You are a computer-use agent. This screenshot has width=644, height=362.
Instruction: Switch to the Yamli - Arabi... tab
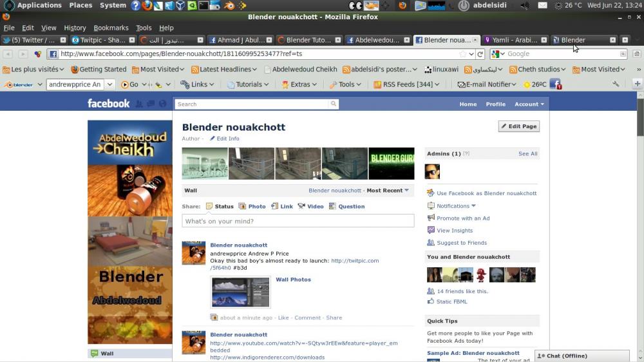pyautogui.click(x=515, y=40)
